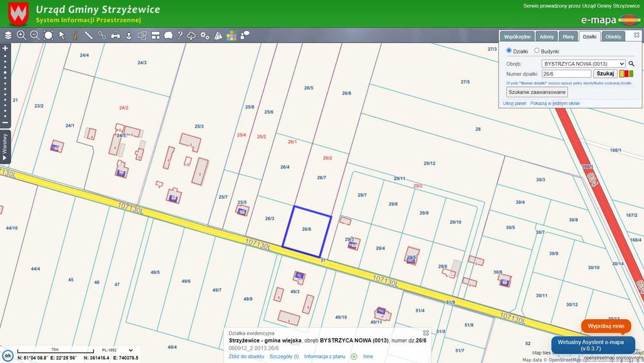Screen dimensions: 644x363
Task: Switch to the Obiekty tab
Action: click(613, 37)
